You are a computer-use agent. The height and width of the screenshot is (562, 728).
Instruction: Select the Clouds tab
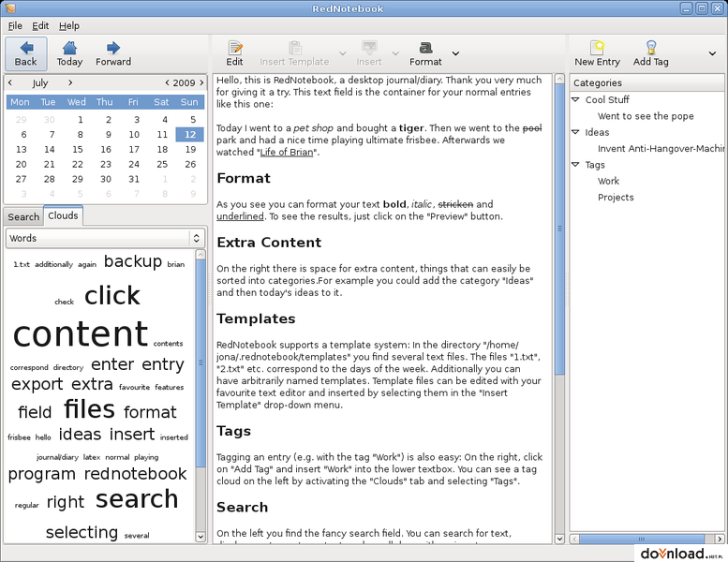(x=63, y=215)
